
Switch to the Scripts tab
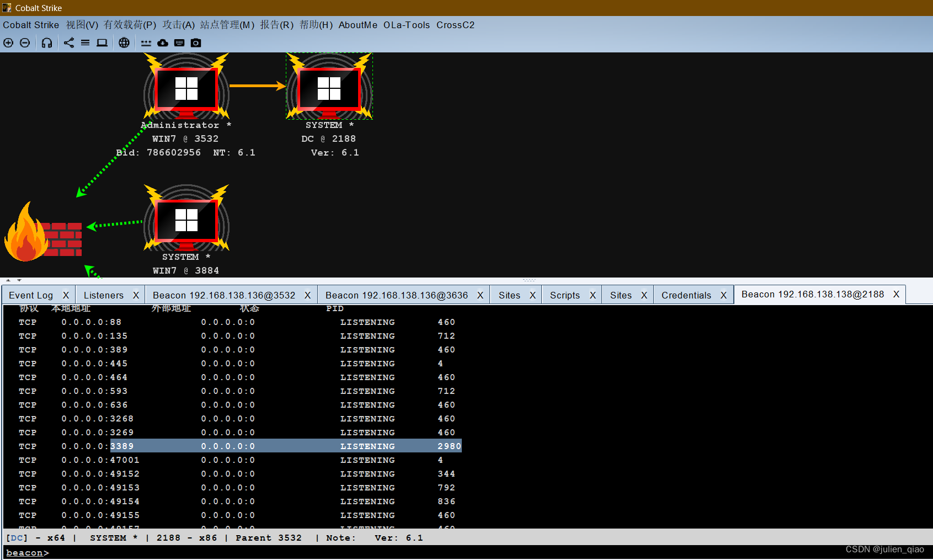pos(565,295)
